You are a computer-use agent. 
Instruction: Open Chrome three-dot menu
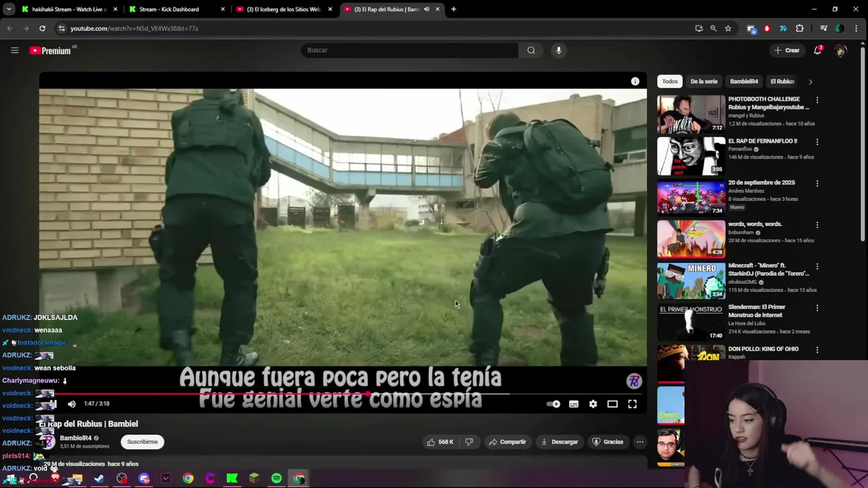pos(857,28)
